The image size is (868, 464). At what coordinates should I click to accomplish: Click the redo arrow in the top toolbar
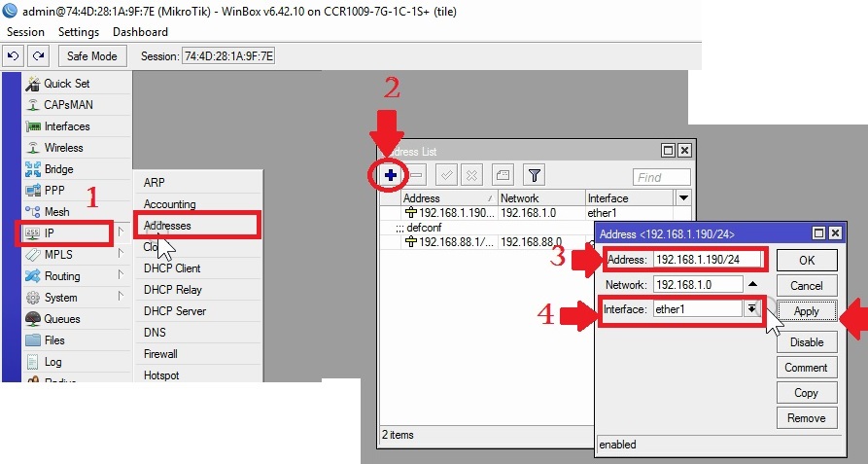[x=37, y=56]
